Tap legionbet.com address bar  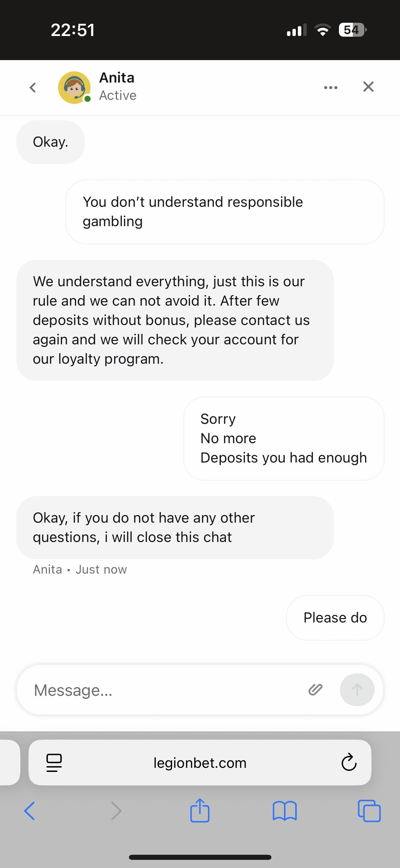click(200, 763)
